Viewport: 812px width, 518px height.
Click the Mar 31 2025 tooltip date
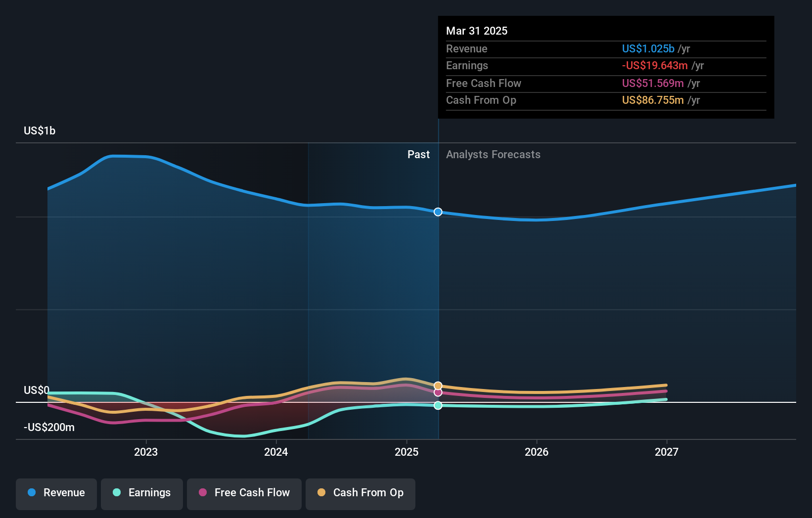(x=477, y=31)
